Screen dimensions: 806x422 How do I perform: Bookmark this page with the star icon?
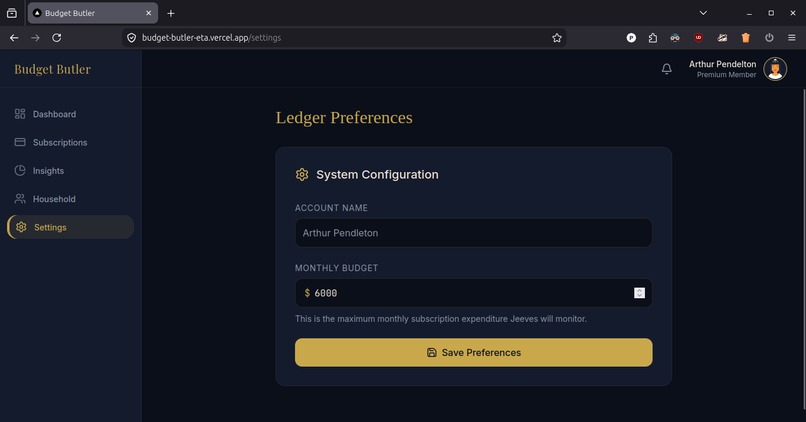tap(557, 38)
